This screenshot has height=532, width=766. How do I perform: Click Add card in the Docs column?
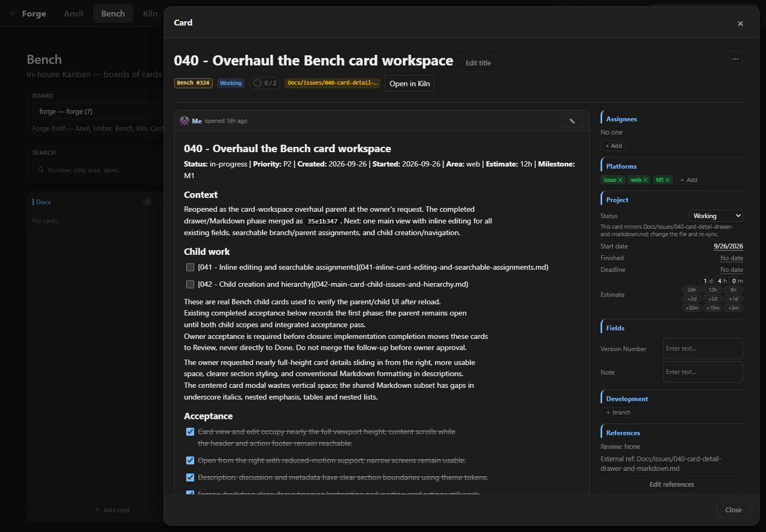[x=112, y=510]
